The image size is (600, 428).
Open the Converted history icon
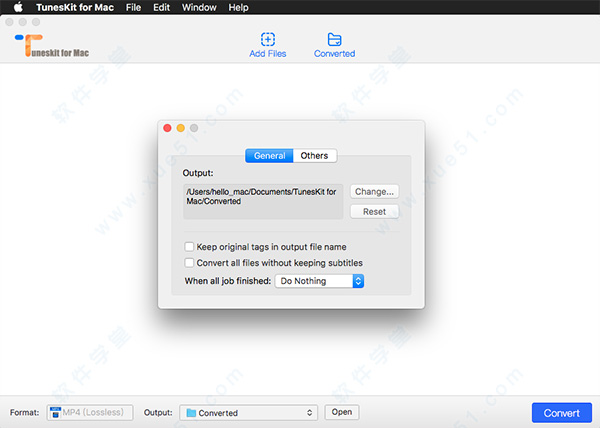[334, 39]
